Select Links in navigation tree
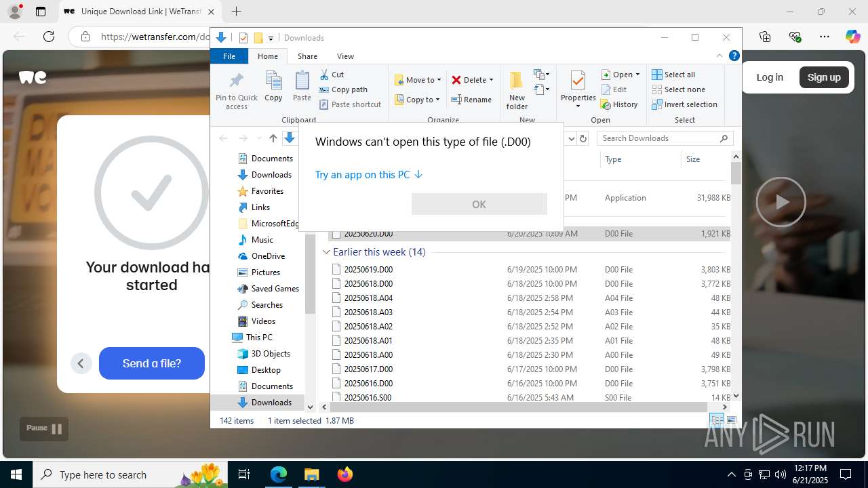 pos(260,207)
